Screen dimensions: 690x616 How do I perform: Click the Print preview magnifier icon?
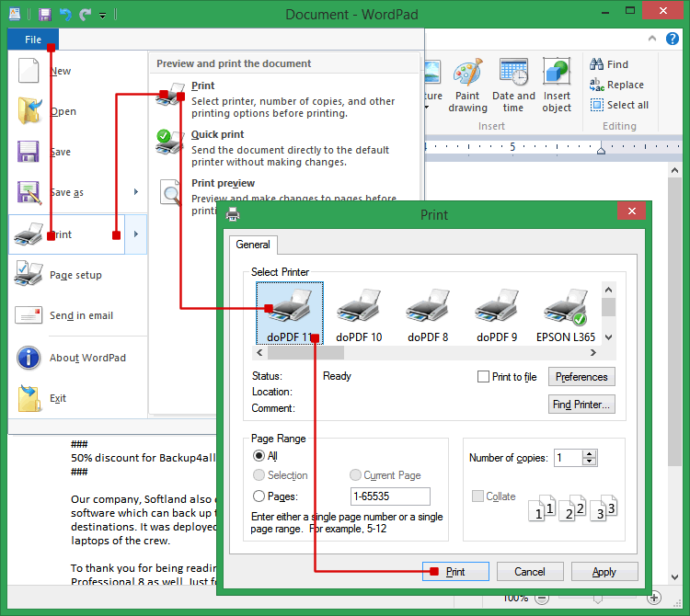coord(171,192)
